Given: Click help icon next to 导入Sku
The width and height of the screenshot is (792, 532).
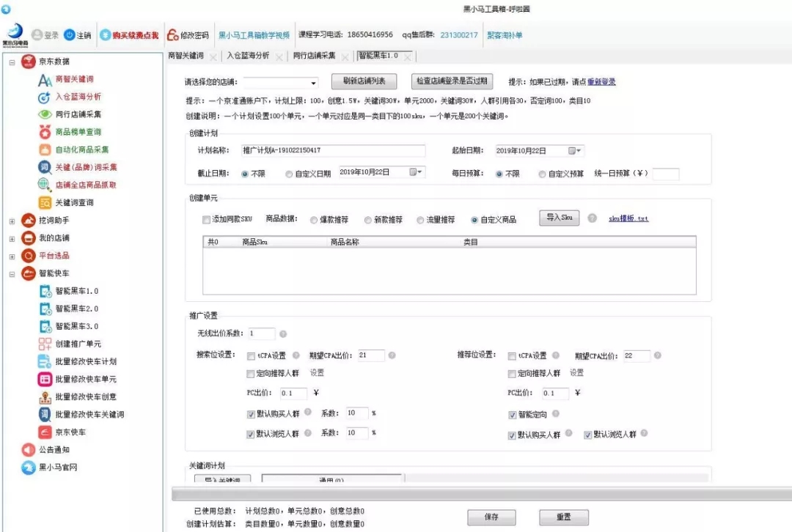Looking at the screenshot, I should point(592,218).
